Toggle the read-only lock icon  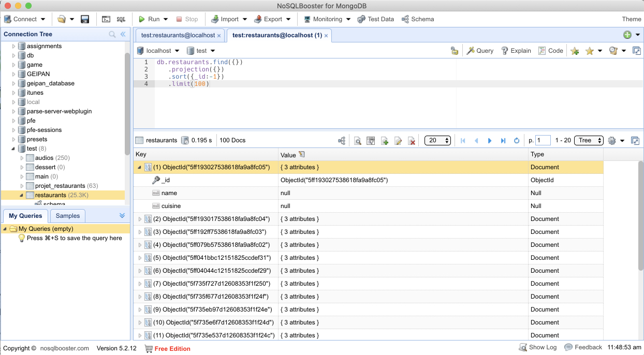pyautogui.click(x=455, y=51)
